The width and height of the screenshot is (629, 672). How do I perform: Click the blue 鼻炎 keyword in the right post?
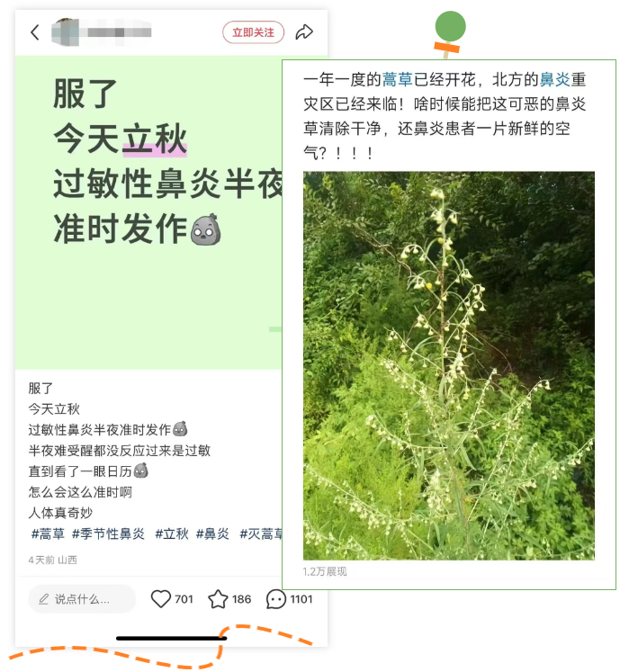tap(555, 80)
